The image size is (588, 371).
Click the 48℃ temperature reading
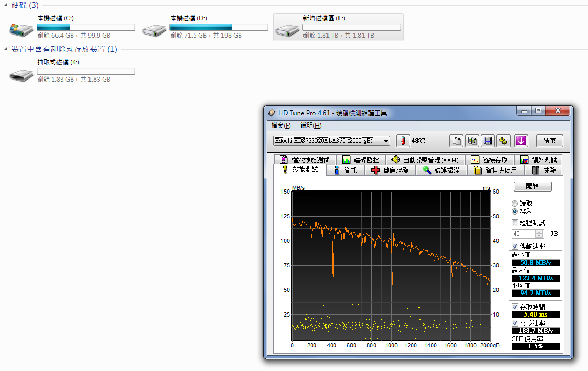click(419, 141)
